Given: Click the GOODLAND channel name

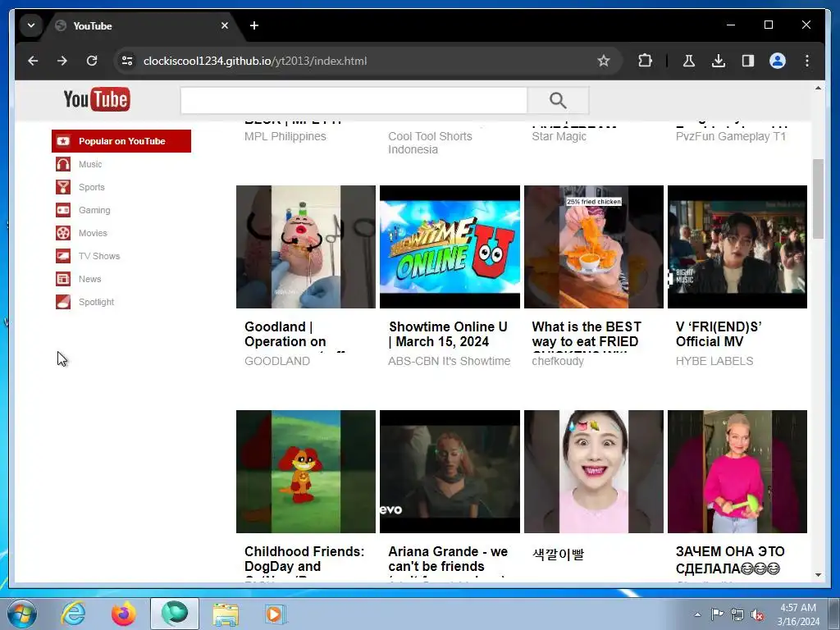Looking at the screenshot, I should click(277, 361).
